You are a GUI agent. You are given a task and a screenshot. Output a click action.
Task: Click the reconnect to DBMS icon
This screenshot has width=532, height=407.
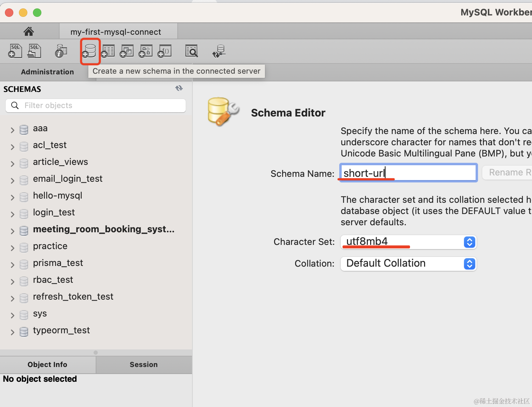pos(219,51)
